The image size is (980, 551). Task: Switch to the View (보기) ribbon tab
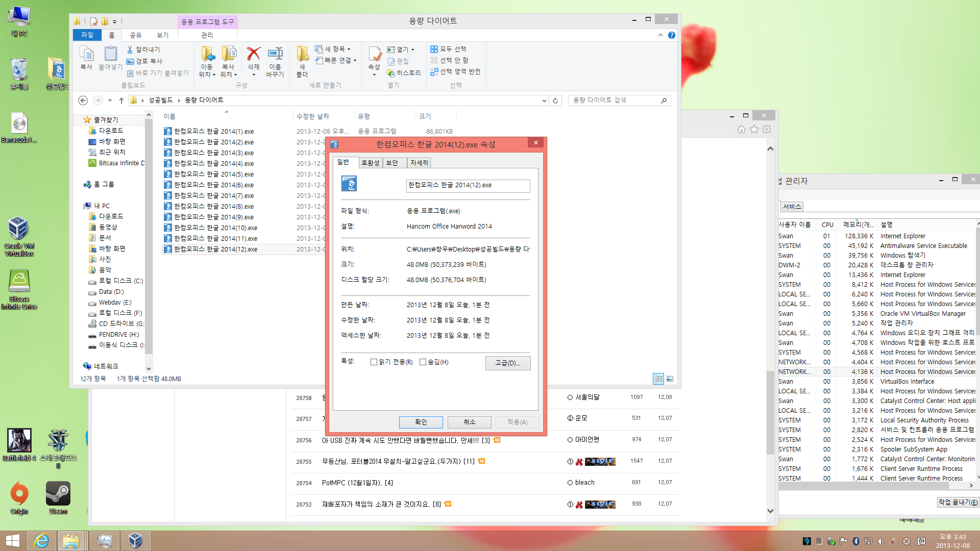pos(163,35)
